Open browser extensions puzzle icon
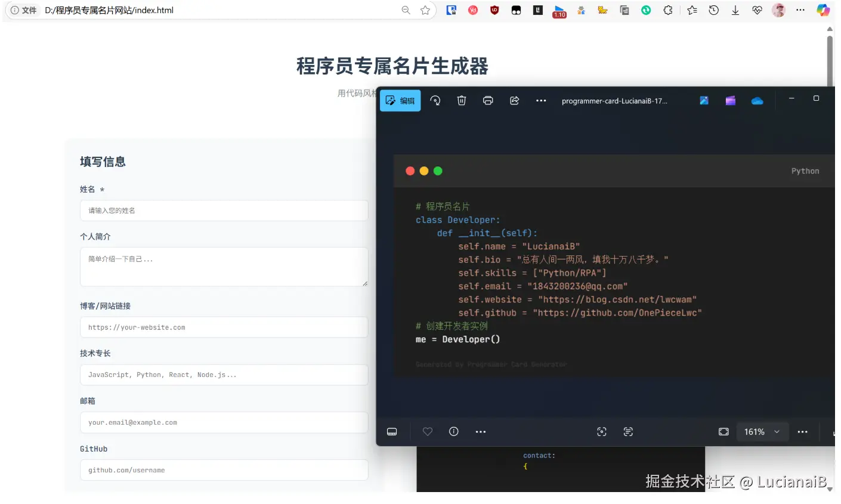 [668, 10]
